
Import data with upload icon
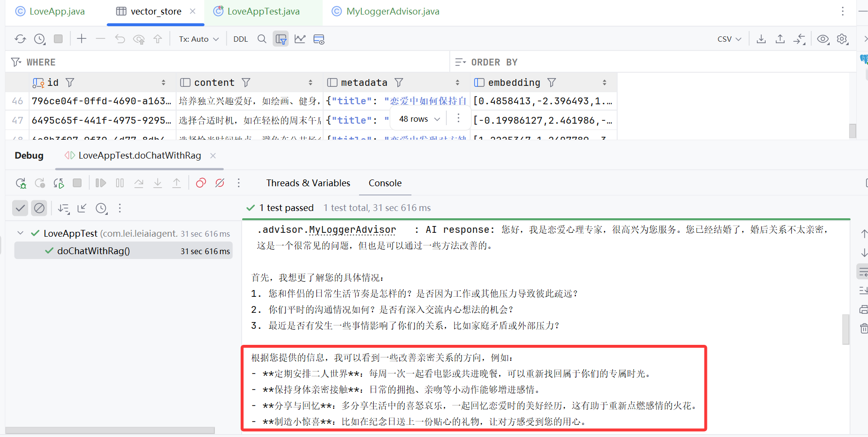point(780,39)
